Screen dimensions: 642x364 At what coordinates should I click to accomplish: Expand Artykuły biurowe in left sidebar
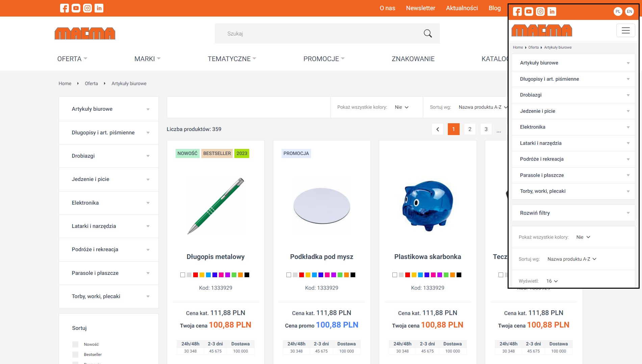[109, 109]
